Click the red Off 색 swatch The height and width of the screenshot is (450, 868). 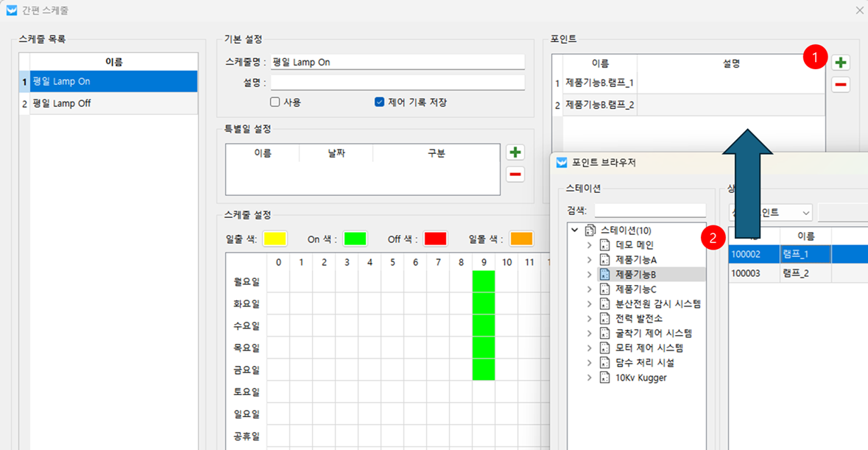click(x=435, y=239)
